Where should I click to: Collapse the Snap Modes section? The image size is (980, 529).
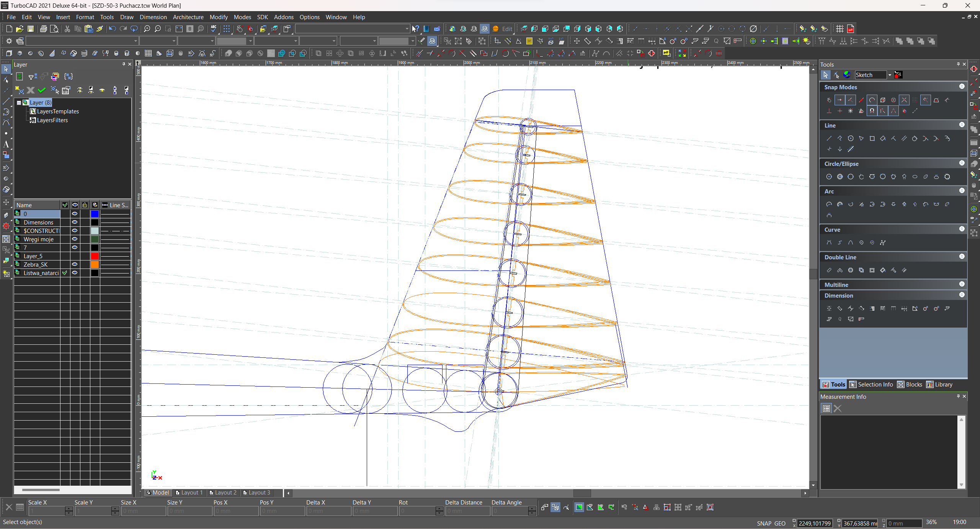962,87
